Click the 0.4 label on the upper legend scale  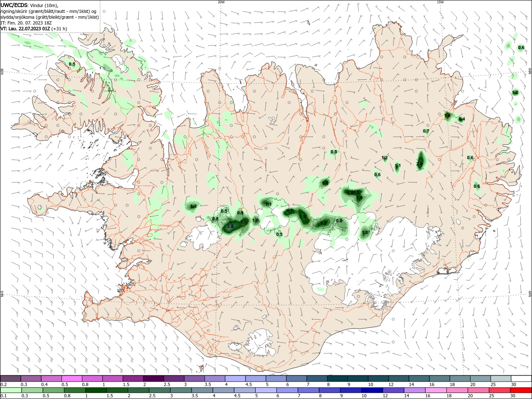point(44,385)
